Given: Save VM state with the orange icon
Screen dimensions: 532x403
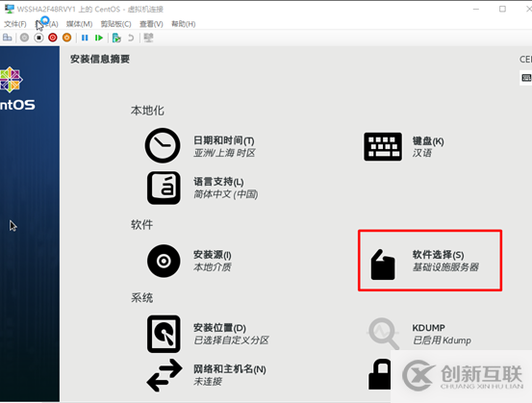Looking at the screenshot, I should tap(66, 38).
